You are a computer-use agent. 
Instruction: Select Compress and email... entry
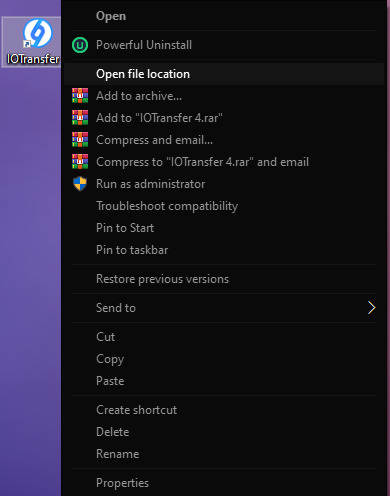click(x=224, y=140)
